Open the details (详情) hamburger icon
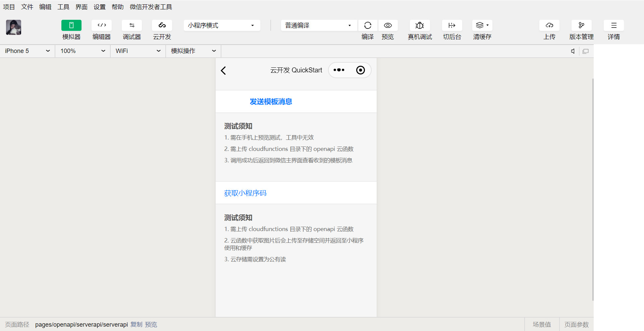 pos(614,25)
